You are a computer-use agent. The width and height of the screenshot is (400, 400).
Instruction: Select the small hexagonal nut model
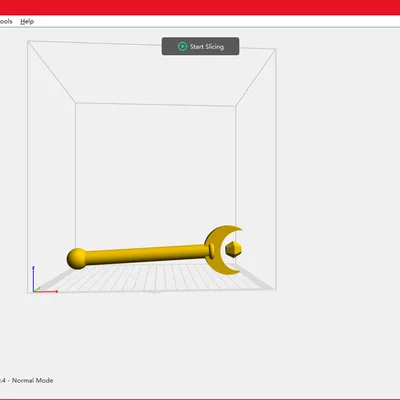(x=233, y=249)
